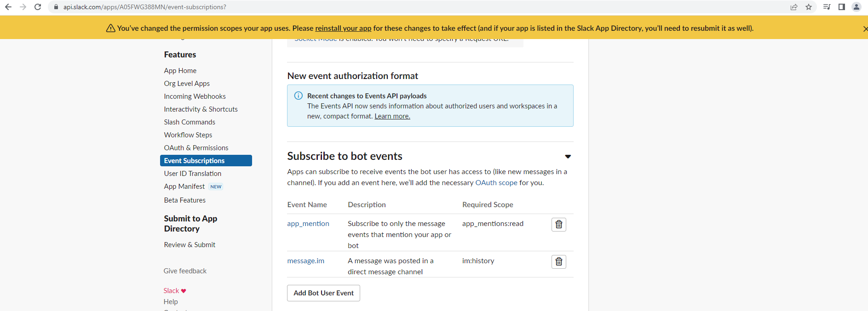Viewport: 868px width, 311px height.
Task: Select Interactivity & Shortcuts in sidebar
Action: point(201,109)
